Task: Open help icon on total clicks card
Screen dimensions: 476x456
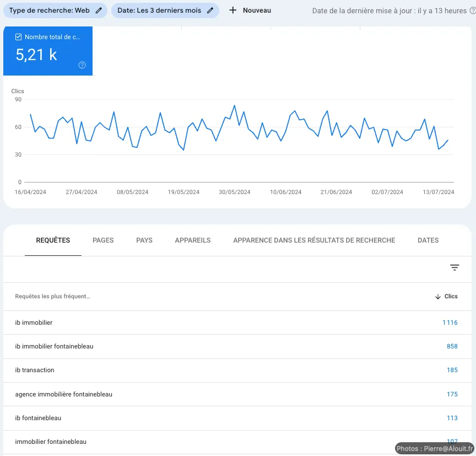Action: [x=82, y=65]
